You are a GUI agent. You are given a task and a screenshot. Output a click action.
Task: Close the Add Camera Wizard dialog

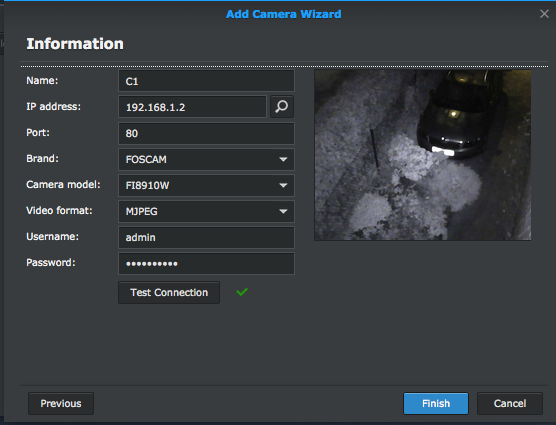pos(544,14)
